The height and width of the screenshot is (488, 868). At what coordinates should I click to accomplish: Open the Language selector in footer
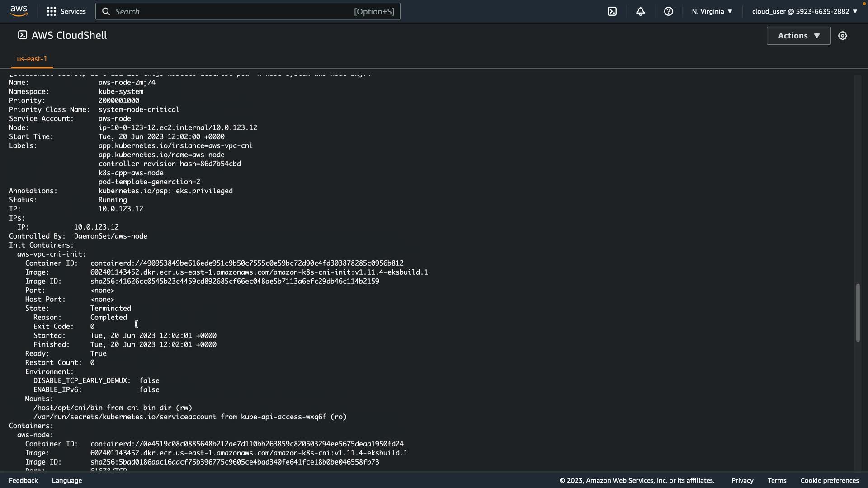pos(67,480)
